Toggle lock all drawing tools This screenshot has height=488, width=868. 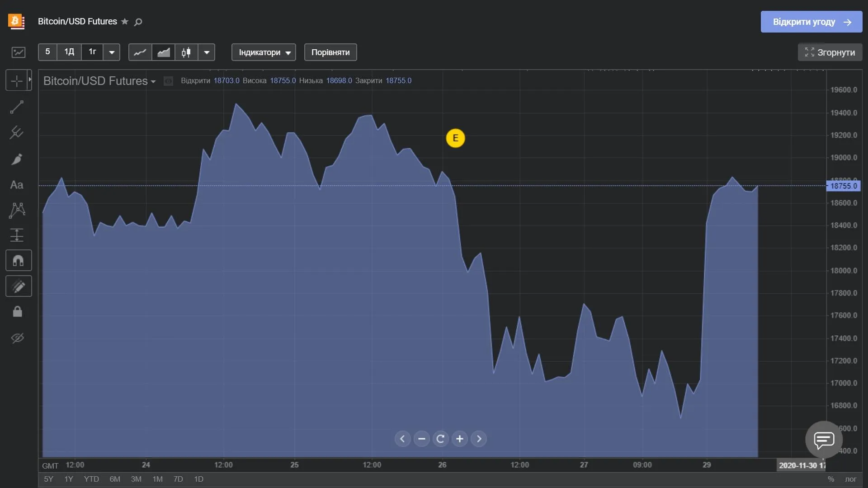18,312
